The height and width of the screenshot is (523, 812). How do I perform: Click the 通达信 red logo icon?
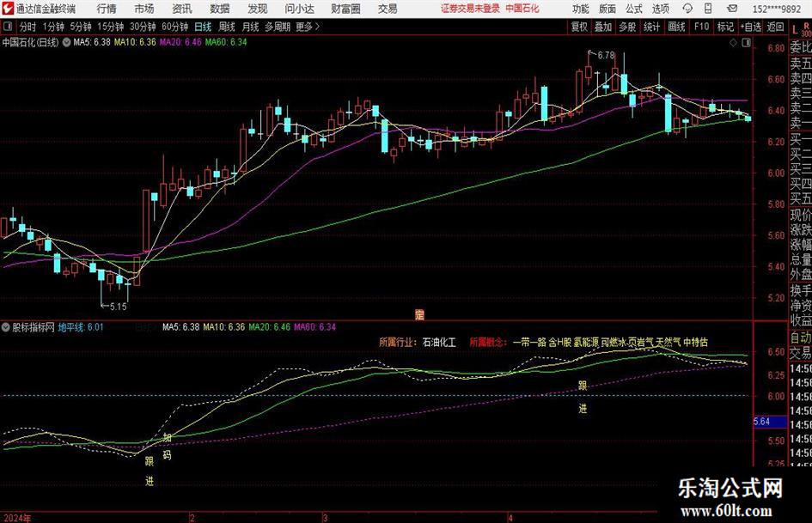8,9
